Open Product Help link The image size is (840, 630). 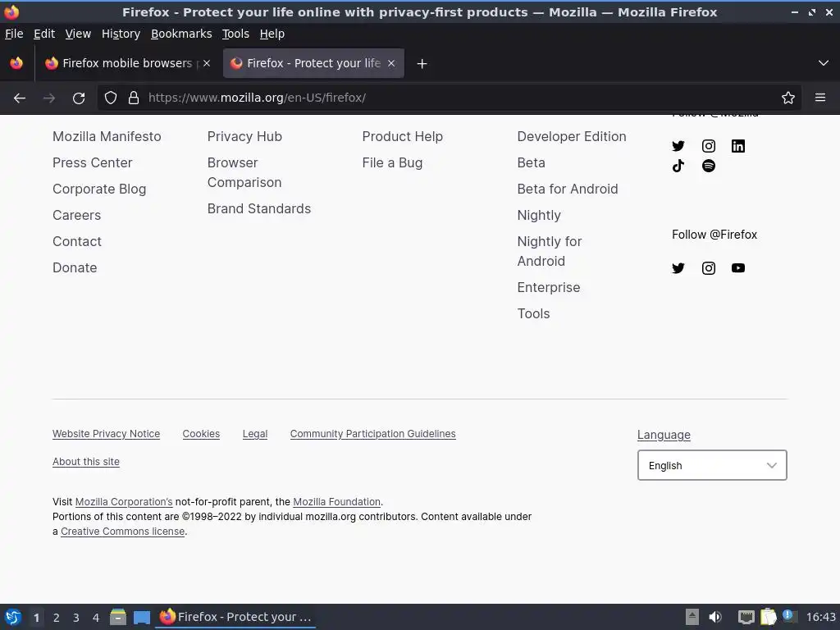402,137
